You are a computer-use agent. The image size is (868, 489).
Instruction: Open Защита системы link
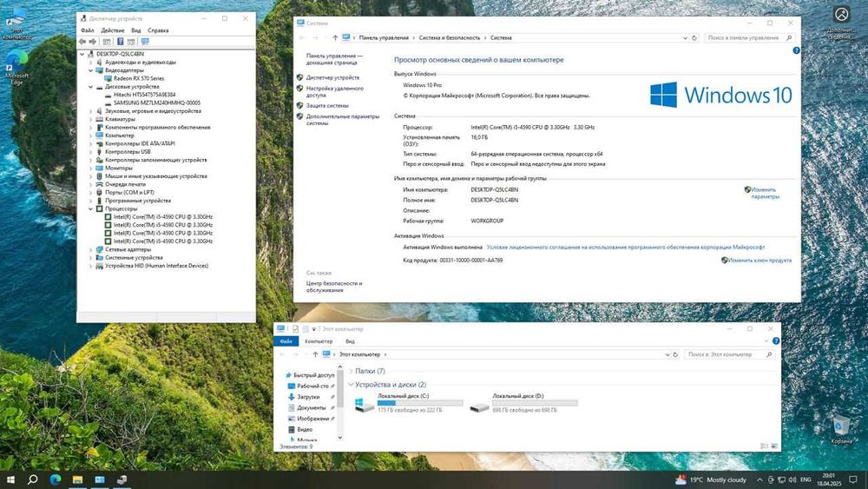click(327, 106)
